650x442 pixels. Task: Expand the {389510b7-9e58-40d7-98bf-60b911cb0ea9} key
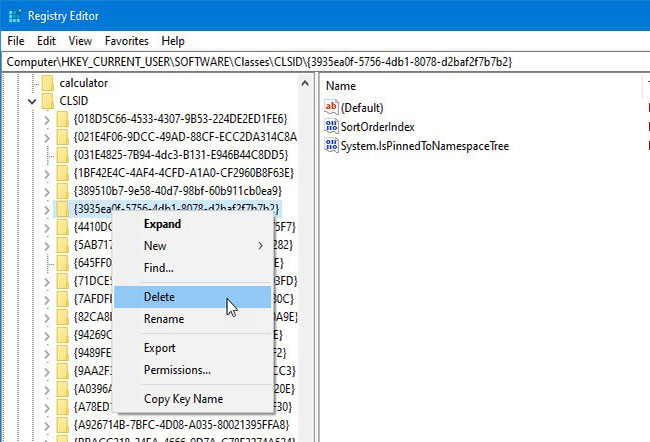click(46, 190)
